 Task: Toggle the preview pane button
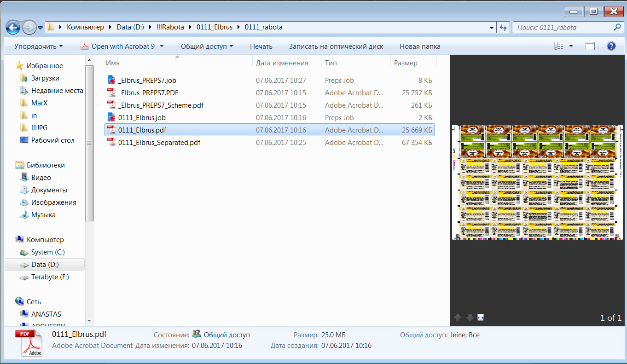pyautogui.click(x=590, y=46)
